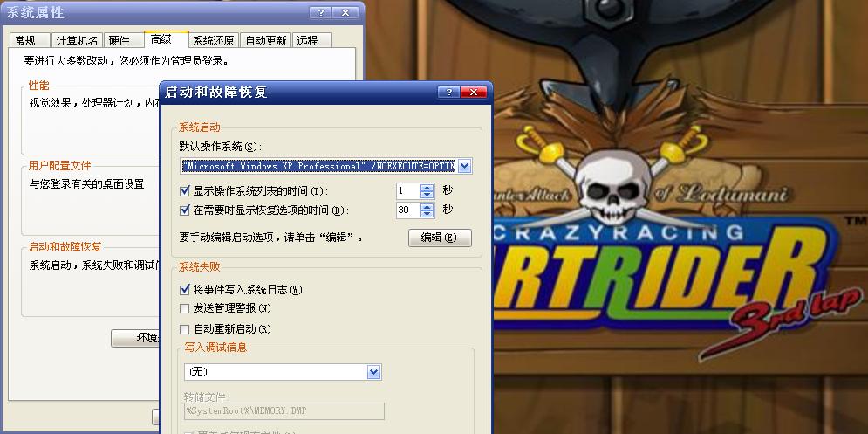Decrease recovery options time value
868x434 pixels.
point(427,215)
